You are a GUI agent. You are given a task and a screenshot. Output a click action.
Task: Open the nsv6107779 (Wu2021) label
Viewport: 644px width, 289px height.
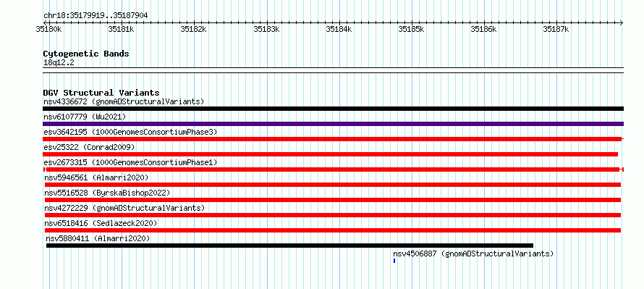85,117
